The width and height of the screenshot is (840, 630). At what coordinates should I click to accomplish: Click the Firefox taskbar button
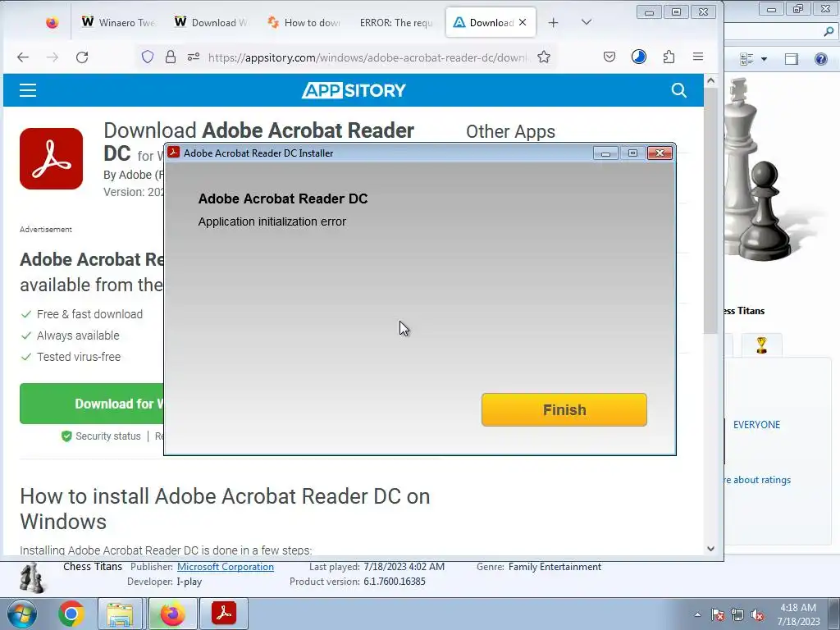tap(172, 614)
